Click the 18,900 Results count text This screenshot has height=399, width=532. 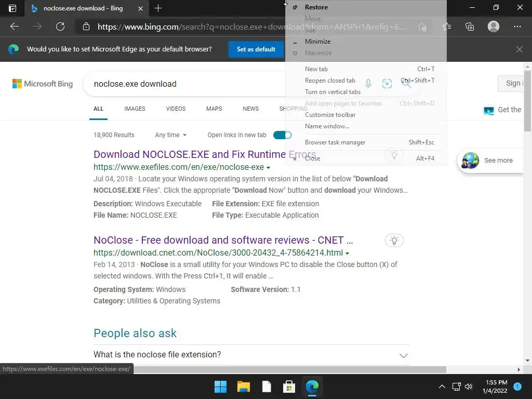click(x=114, y=135)
